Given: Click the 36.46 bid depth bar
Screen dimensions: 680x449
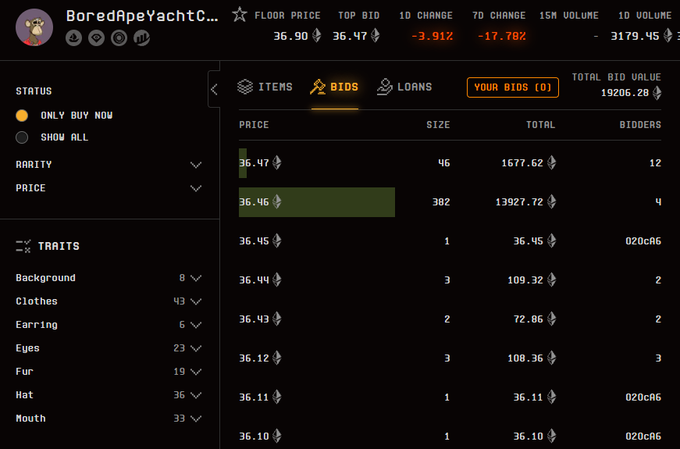Looking at the screenshot, I should tap(317, 202).
